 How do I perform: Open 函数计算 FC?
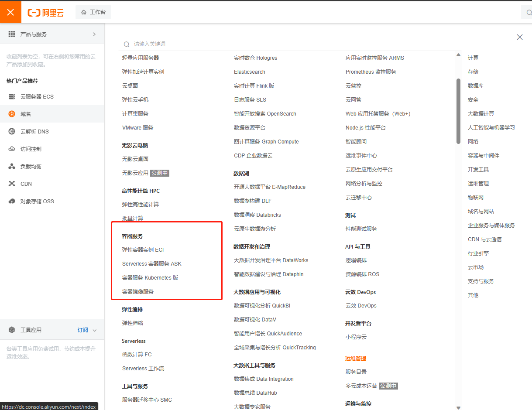pyautogui.click(x=137, y=354)
